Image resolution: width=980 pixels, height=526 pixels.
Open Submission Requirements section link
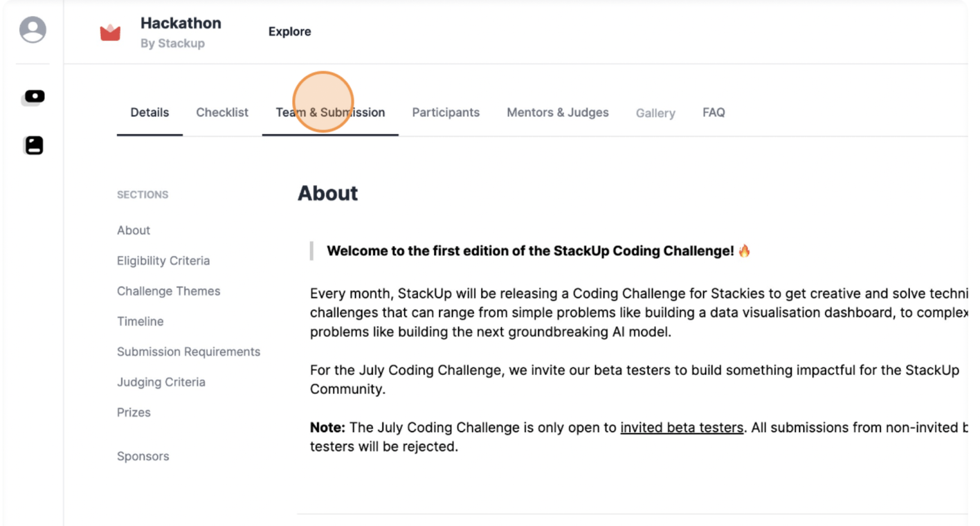pos(188,352)
